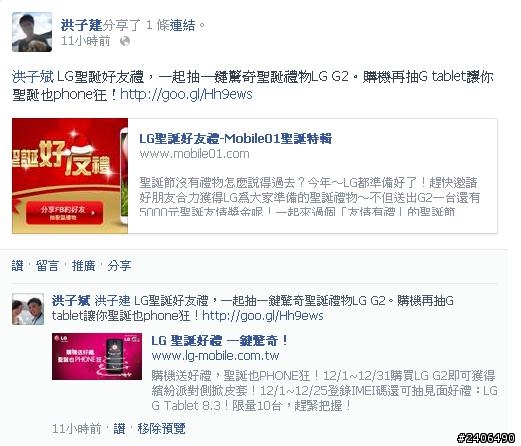Click the globe privacy icon under the post name

pos(125,41)
